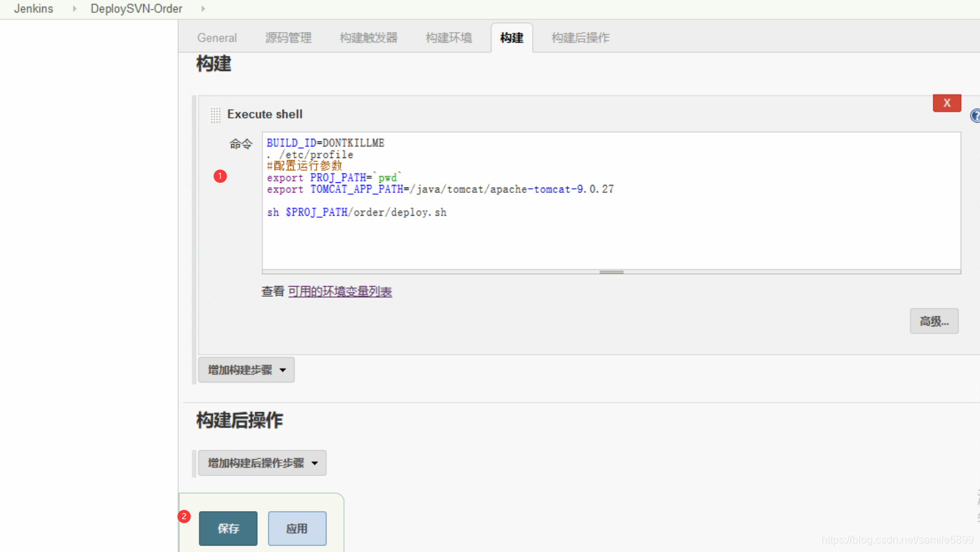The image size is (980, 552).
Task: Click the '. /etc/profile' line
Action: pyautogui.click(x=310, y=155)
